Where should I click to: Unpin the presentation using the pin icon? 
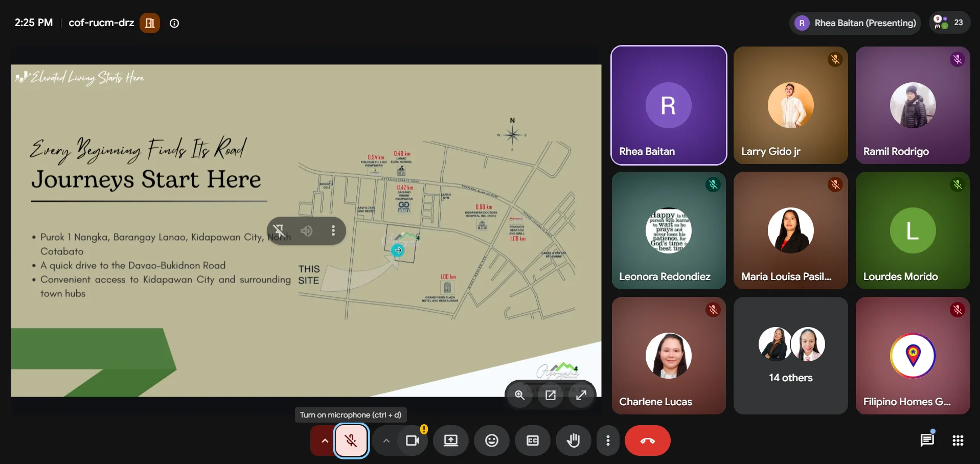coord(279,230)
